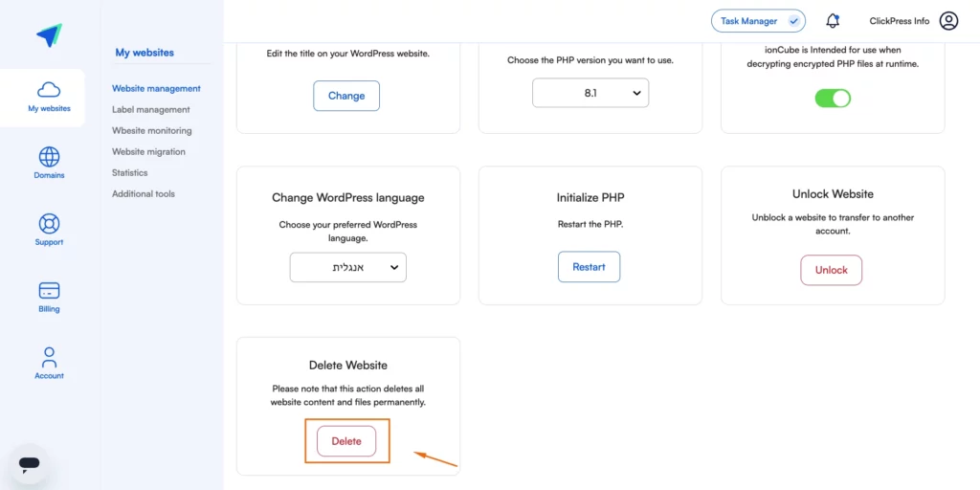The width and height of the screenshot is (980, 490).
Task: Open Statistics in sidebar menu
Action: (x=130, y=172)
